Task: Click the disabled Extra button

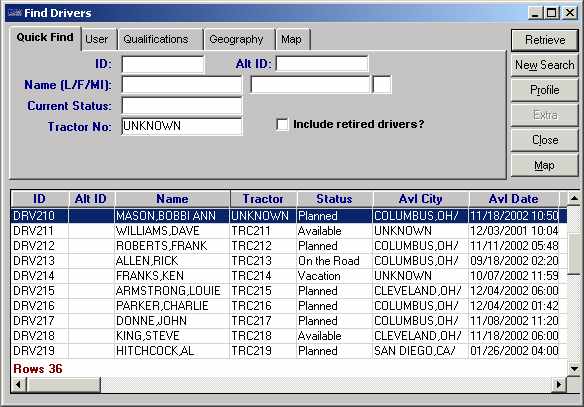Action: 545,115
